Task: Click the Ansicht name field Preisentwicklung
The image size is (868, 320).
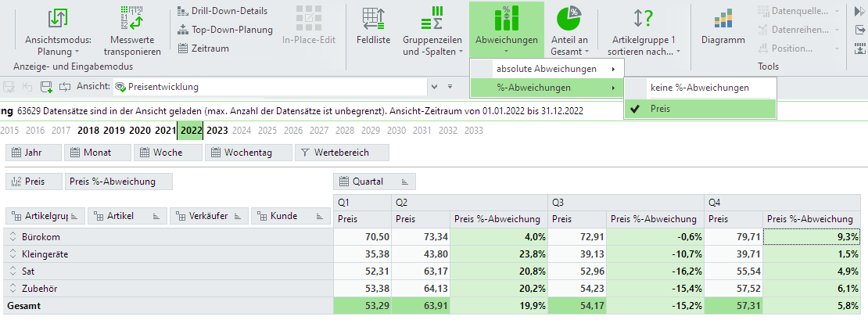Action: [274, 86]
